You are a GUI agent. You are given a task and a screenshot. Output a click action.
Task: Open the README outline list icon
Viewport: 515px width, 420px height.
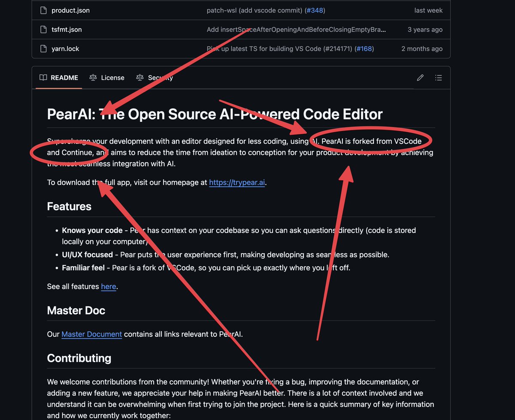tap(438, 78)
